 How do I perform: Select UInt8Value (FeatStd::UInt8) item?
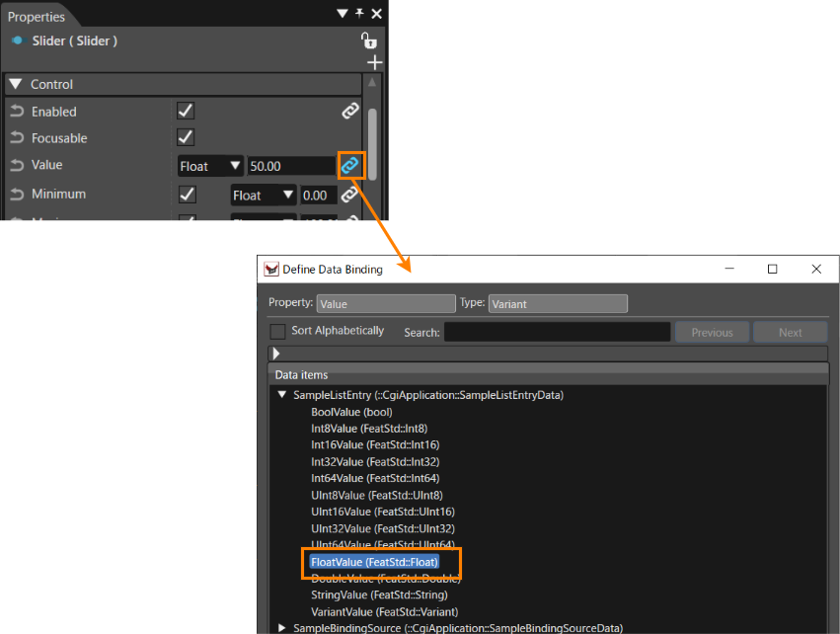coord(377,495)
